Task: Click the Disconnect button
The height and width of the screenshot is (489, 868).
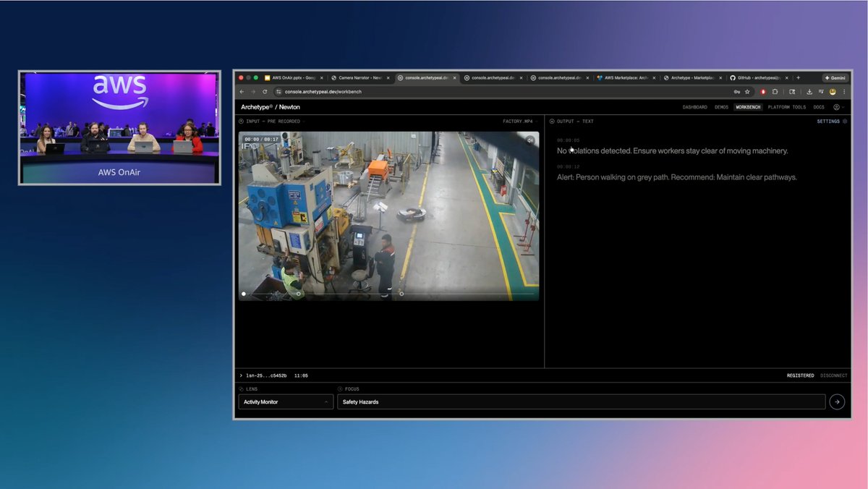Action: 834,375
